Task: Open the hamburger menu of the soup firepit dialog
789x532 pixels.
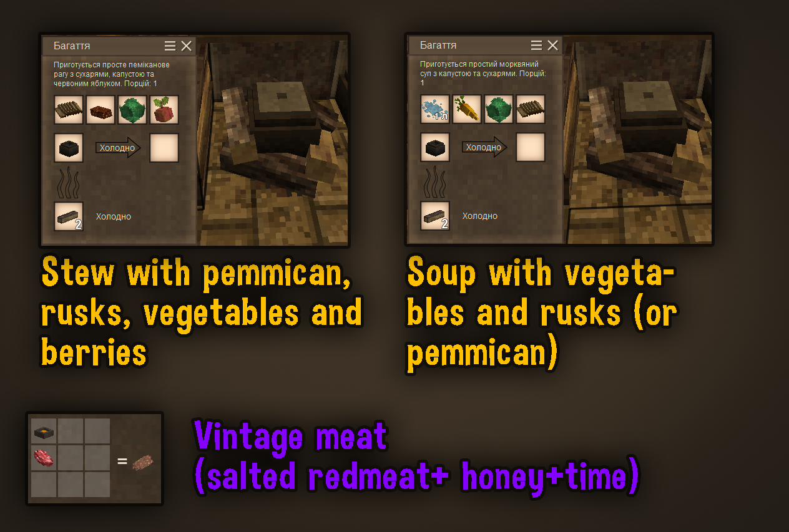Action: pos(536,46)
